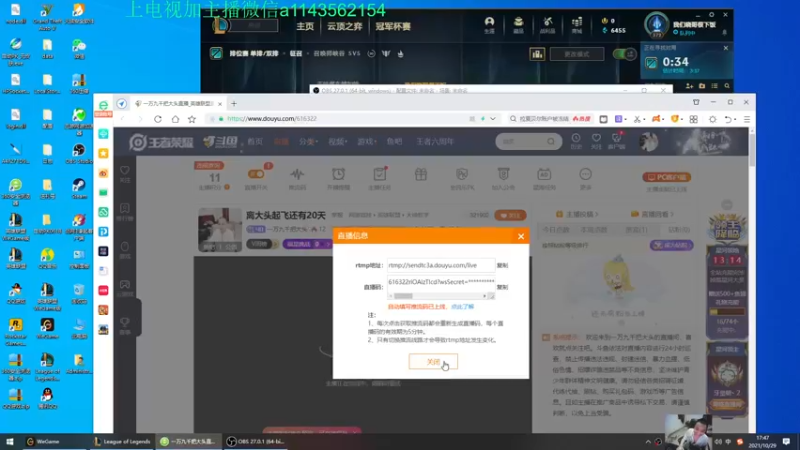The image size is (800, 450).
Task: Click search friends icon in League client
Action: 727,86
